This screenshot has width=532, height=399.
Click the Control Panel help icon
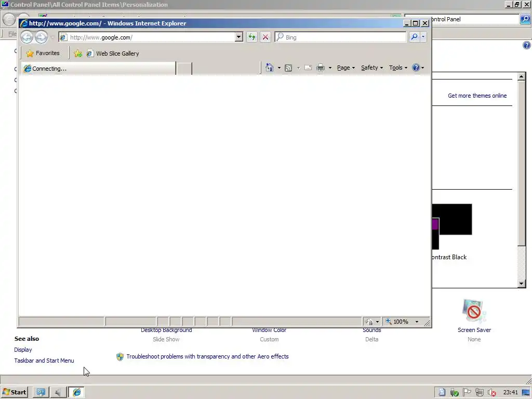coord(527,45)
